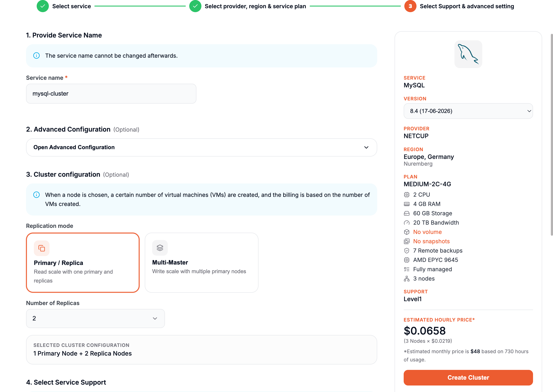Click the NETCUP provider name
The height and width of the screenshot is (392, 553).
416,136
